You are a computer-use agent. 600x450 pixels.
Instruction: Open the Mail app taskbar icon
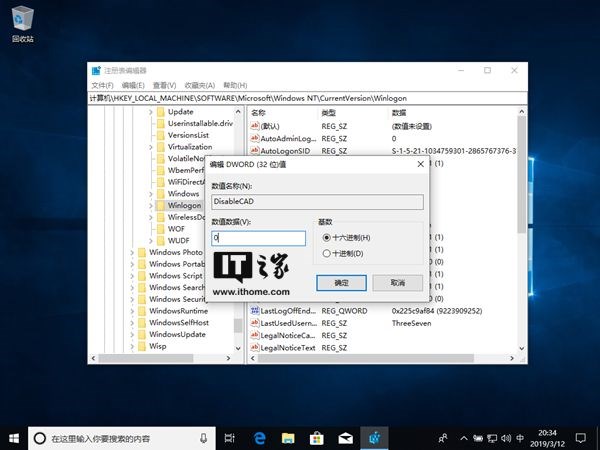(346, 438)
